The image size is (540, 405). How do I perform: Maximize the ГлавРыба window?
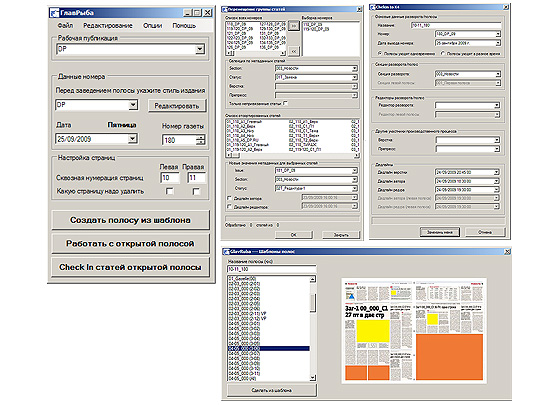pos(197,13)
